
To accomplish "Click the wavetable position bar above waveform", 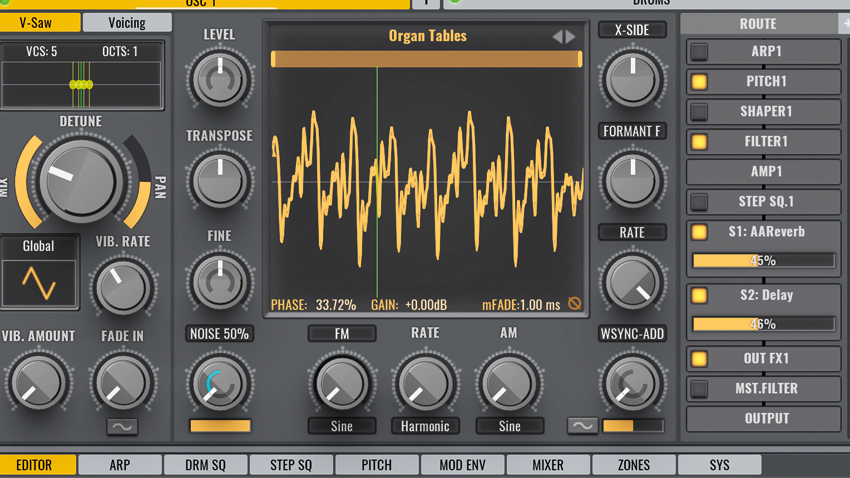I will point(427,59).
